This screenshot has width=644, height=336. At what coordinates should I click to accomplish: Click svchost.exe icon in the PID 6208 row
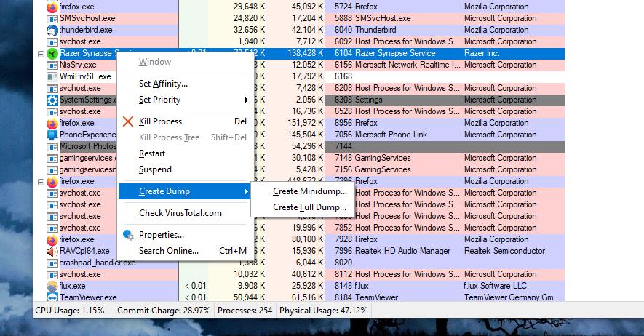(52, 88)
